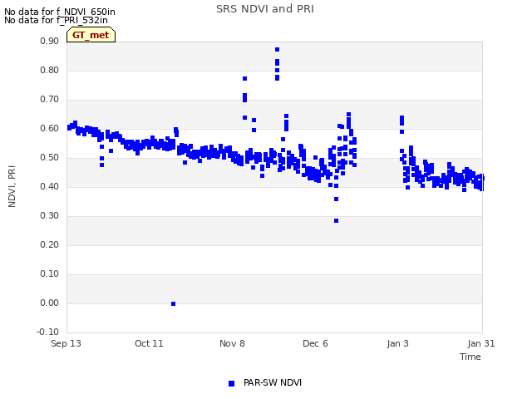This screenshot has height=399, width=532.
Task: Click the PAR-SW NDVI legend label
Action: coord(273,382)
